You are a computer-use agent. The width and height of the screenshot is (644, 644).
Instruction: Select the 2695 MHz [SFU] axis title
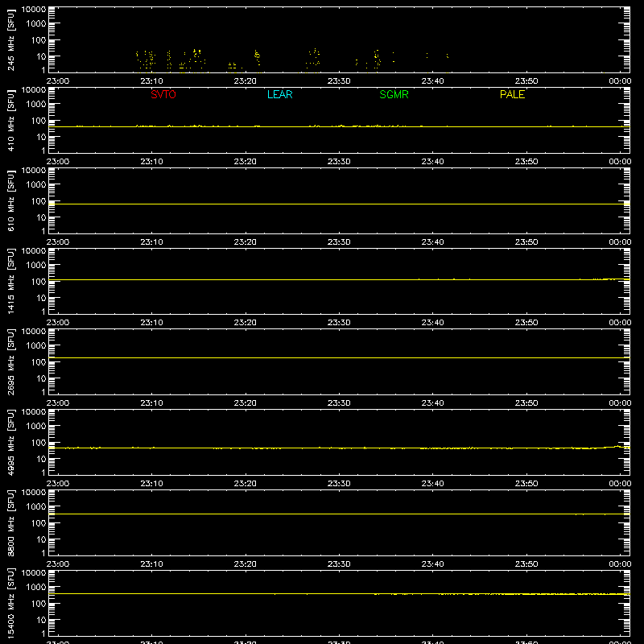(x=10, y=361)
